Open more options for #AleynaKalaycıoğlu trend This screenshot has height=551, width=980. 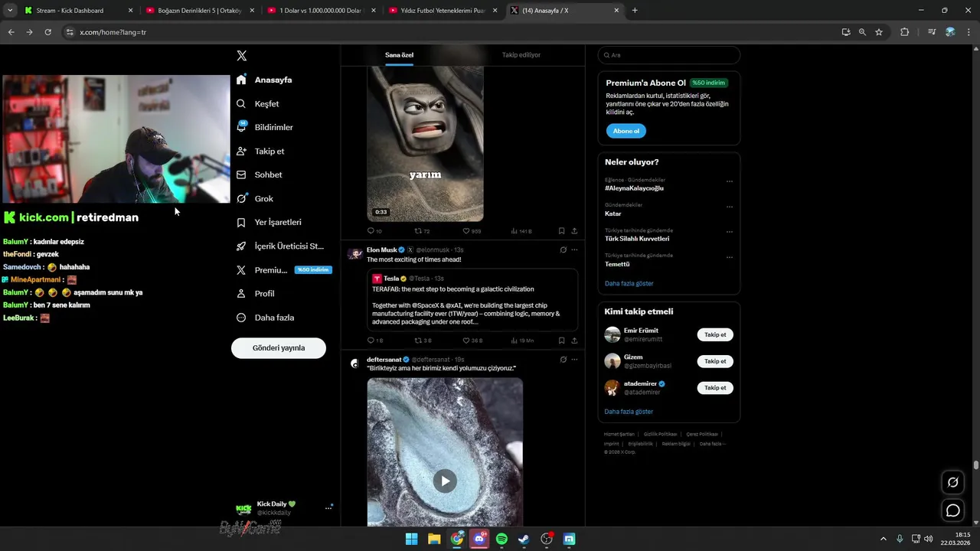[x=729, y=181]
